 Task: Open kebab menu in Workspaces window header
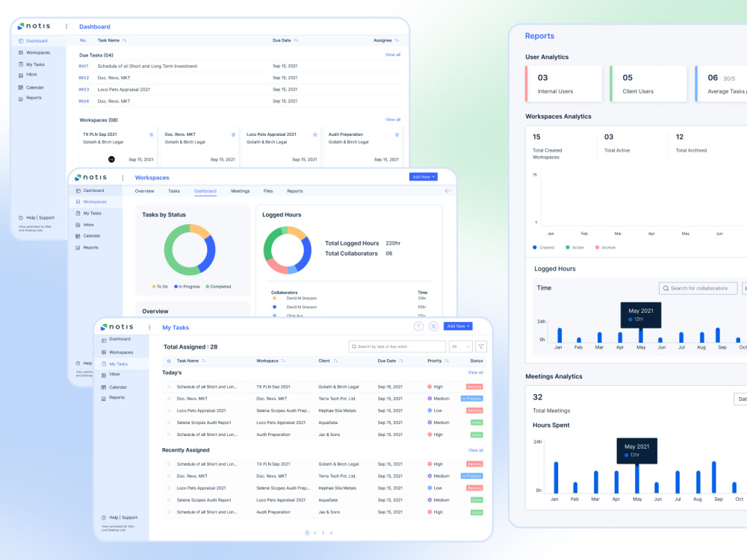[x=123, y=178]
